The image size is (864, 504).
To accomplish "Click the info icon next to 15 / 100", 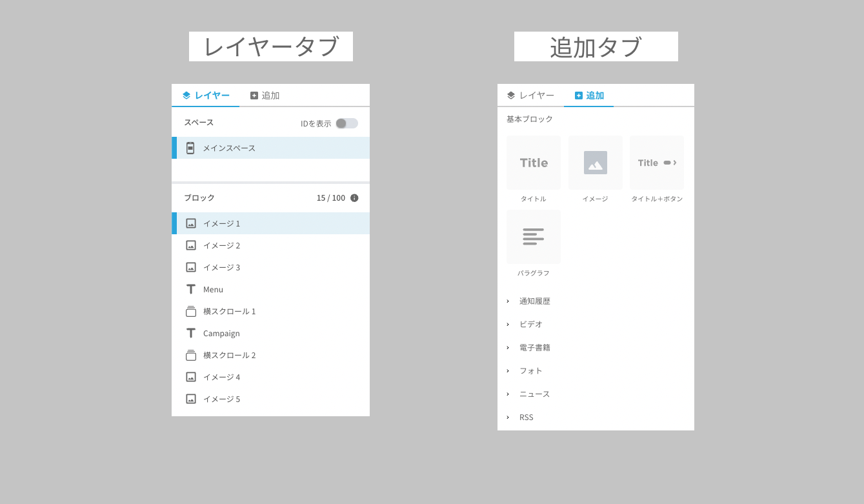I will click(354, 198).
